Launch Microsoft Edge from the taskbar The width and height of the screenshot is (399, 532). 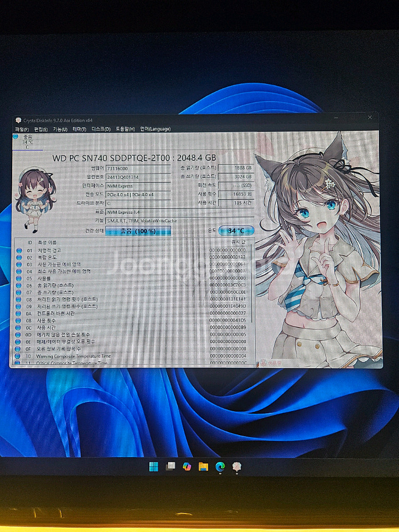click(x=220, y=467)
